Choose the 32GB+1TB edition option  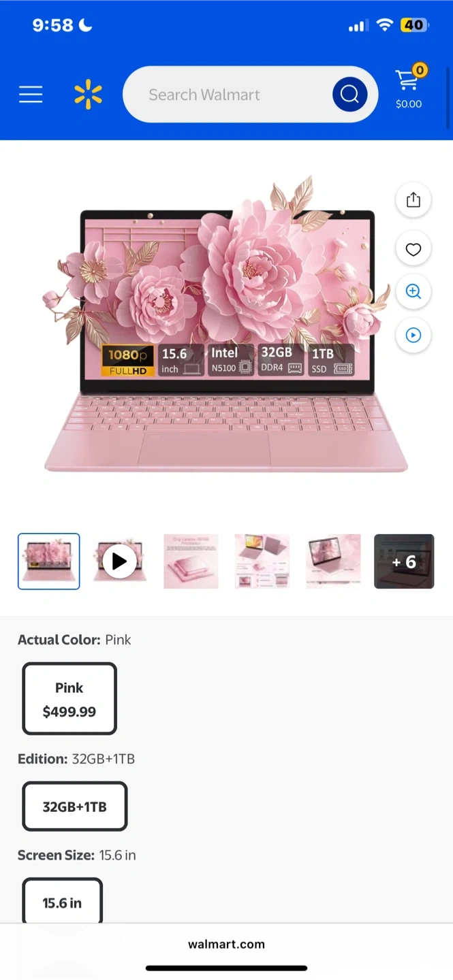[75, 806]
